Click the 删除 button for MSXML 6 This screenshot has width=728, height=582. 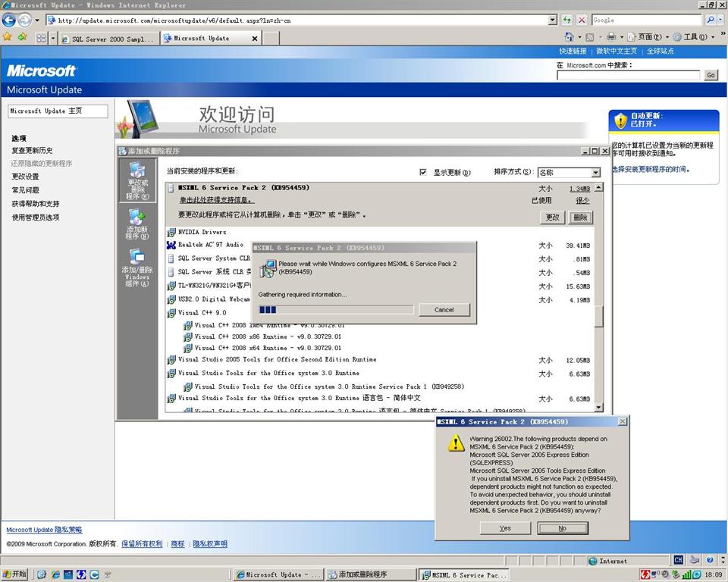pos(580,217)
